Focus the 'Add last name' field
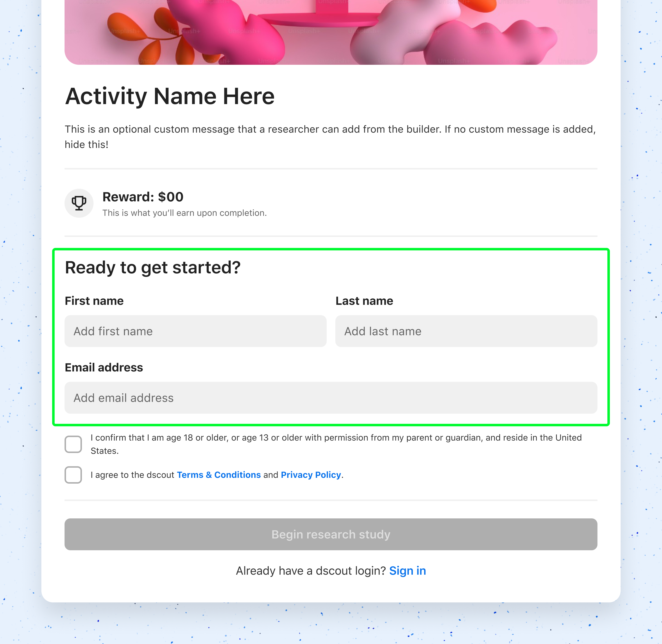662x644 pixels. pyautogui.click(x=466, y=331)
